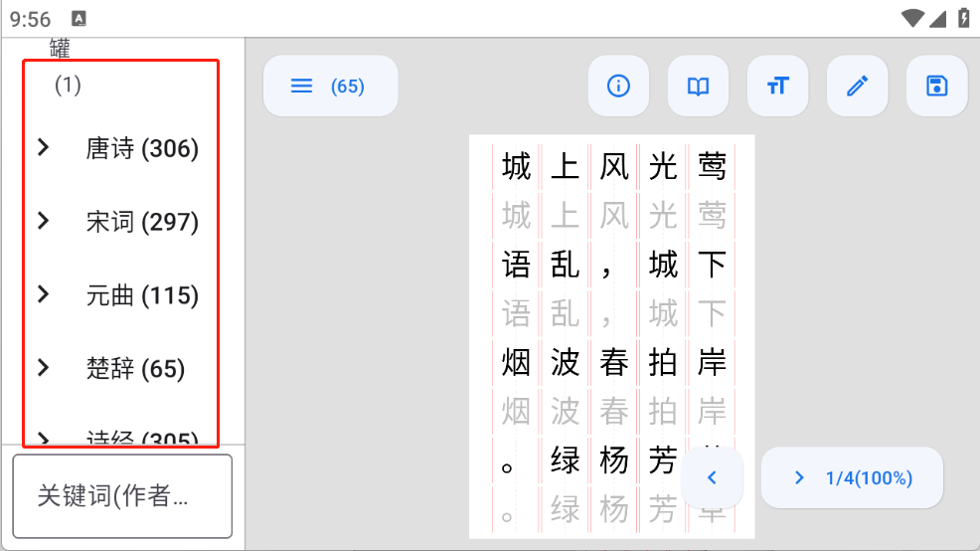Tap the info circle icon
Screen dimensions: 980x551
coord(618,87)
